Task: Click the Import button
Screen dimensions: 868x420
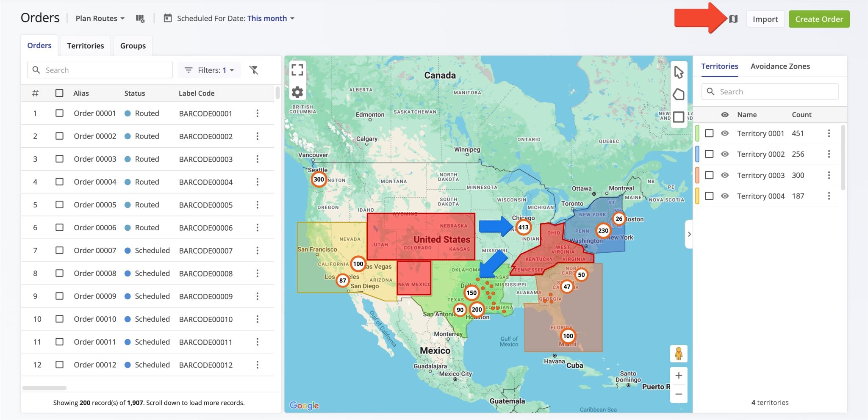Action: point(765,19)
